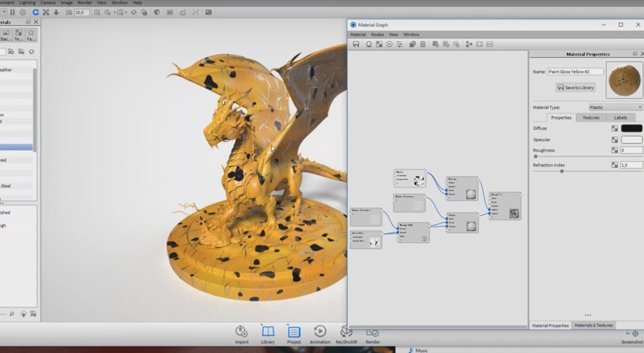644x353 pixels.
Task: Click save icon in Material Graph toolbar
Action: (x=356, y=44)
